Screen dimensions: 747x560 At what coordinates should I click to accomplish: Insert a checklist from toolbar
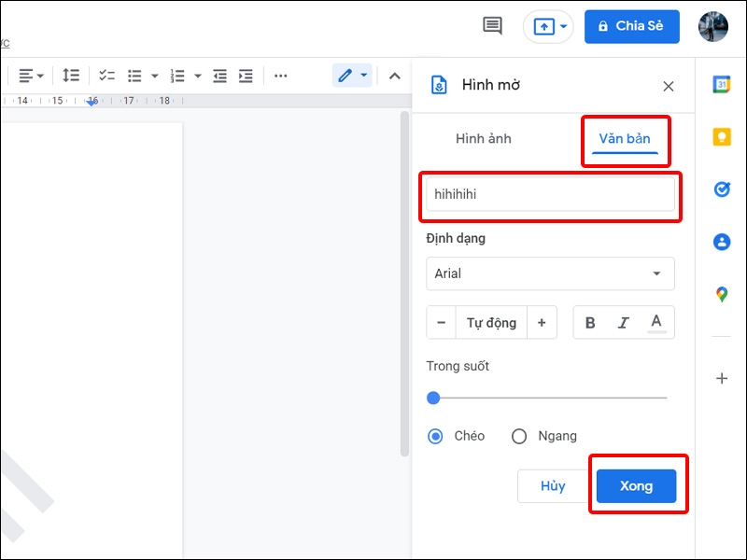tap(106, 76)
